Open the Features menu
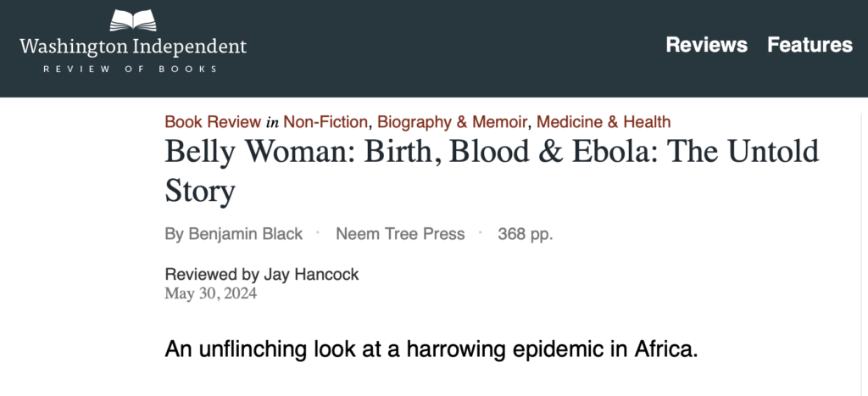868x396 pixels. point(810,44)
